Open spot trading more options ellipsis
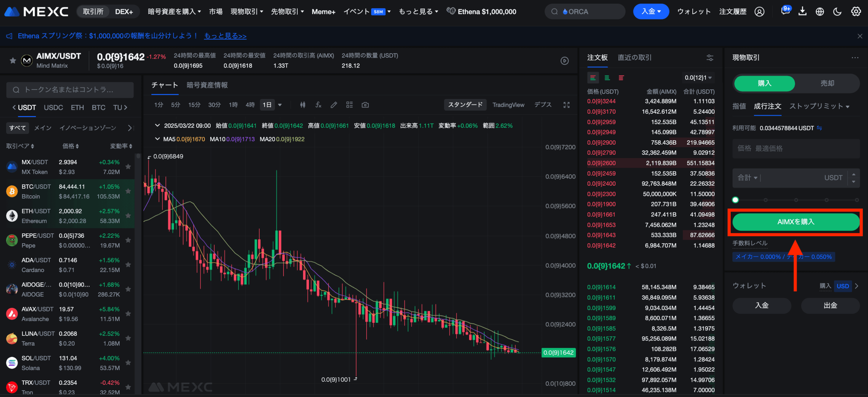Viewport: 868px width, 397px height. click(x=855, y=58)
